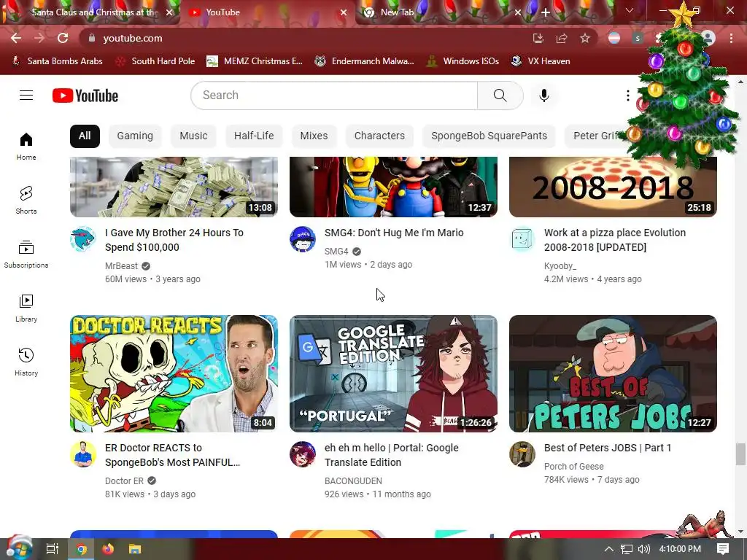Click the search magnifier button
This screenshot has width=747, height=560.
pos(500,96)
